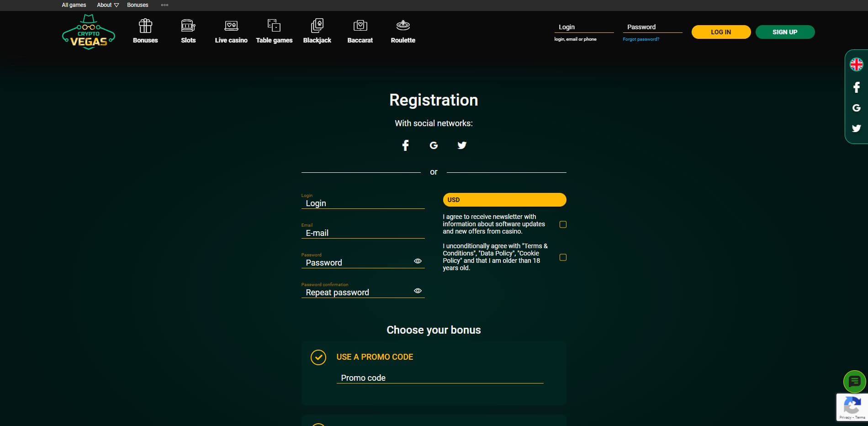Open the Roulette wheel icon
The height and width of the screenshot is (426, 868).
(x=403, y=26)
